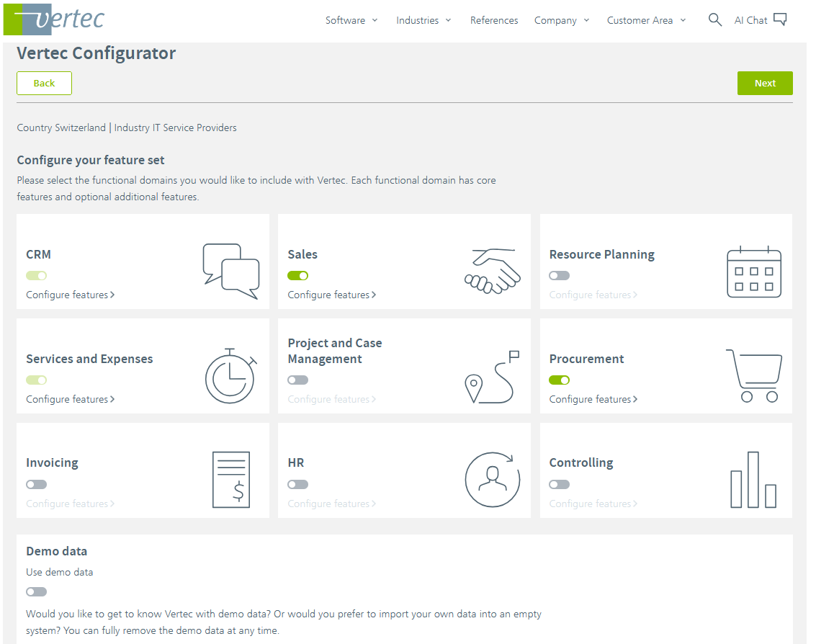This screenshot has height=644, width=816.
Task: Click the Sales handshake icon
Action: point(493,272)
